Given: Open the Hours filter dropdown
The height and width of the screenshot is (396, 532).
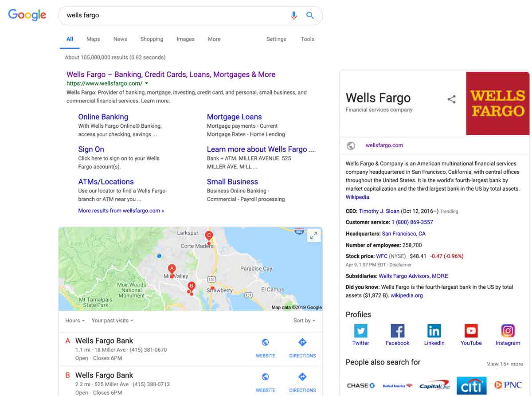Looking at the screenshot, I should tap(74, 320).
